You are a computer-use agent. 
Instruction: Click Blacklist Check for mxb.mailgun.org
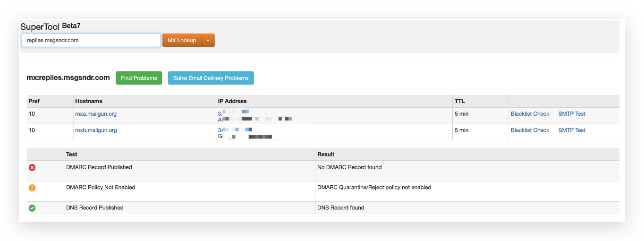pos(530,130)
